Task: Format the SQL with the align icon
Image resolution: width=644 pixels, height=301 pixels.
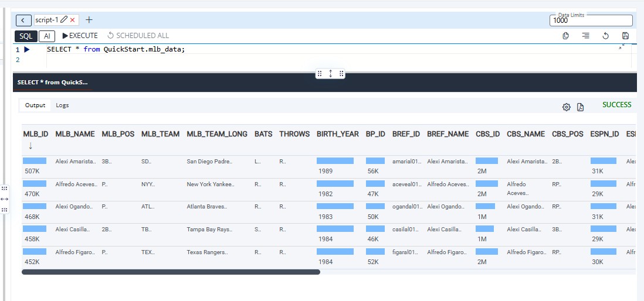Action: click(x=585, y=36)
